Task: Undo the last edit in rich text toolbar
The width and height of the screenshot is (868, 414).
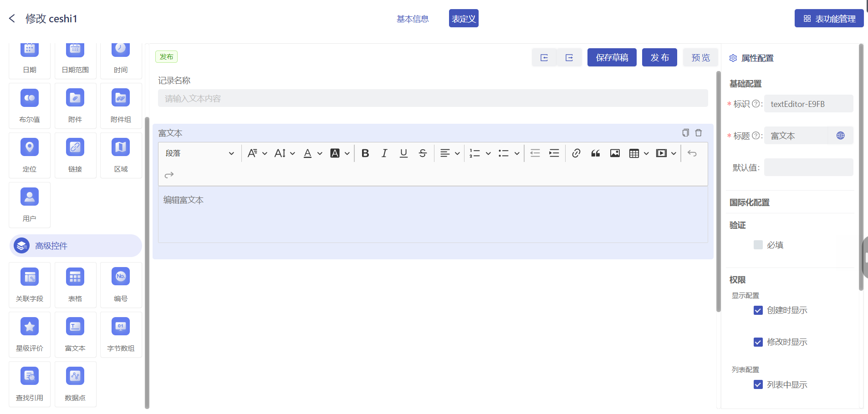Action: 692,153
